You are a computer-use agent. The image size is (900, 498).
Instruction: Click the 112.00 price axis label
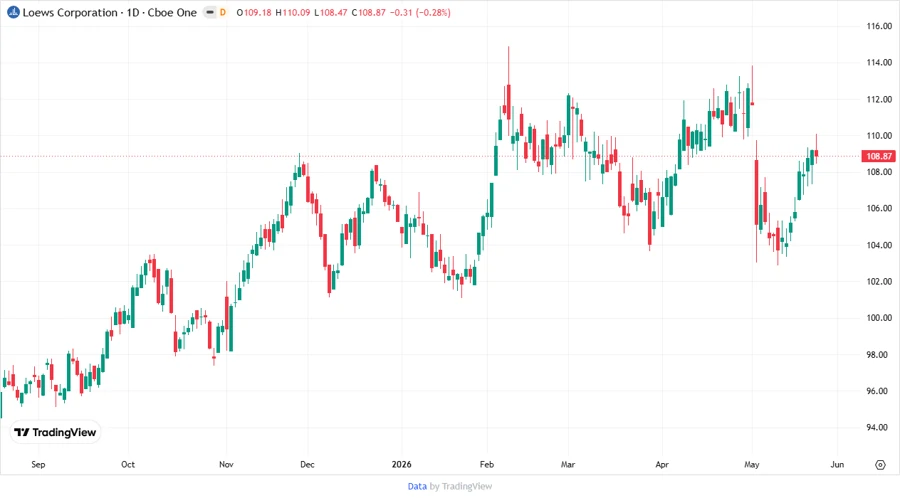point(879,99)
